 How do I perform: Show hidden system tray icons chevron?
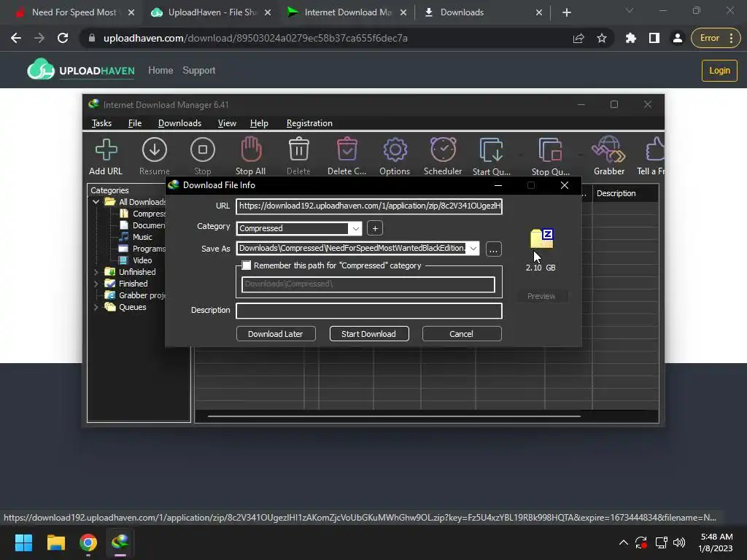[623, 542]
